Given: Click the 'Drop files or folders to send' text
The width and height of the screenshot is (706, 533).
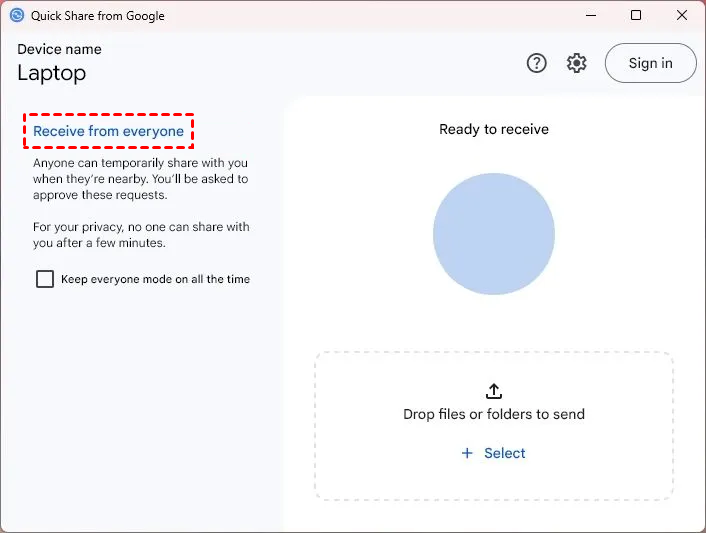Looking at the screenshot, I should coord(494,414).
